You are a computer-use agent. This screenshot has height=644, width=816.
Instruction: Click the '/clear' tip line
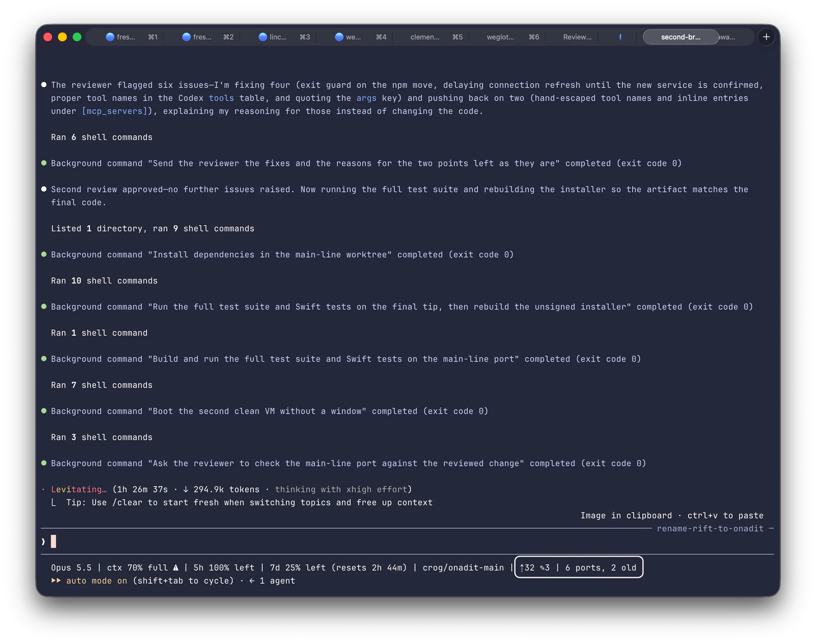pyautogui.click(x=249, y=502)
